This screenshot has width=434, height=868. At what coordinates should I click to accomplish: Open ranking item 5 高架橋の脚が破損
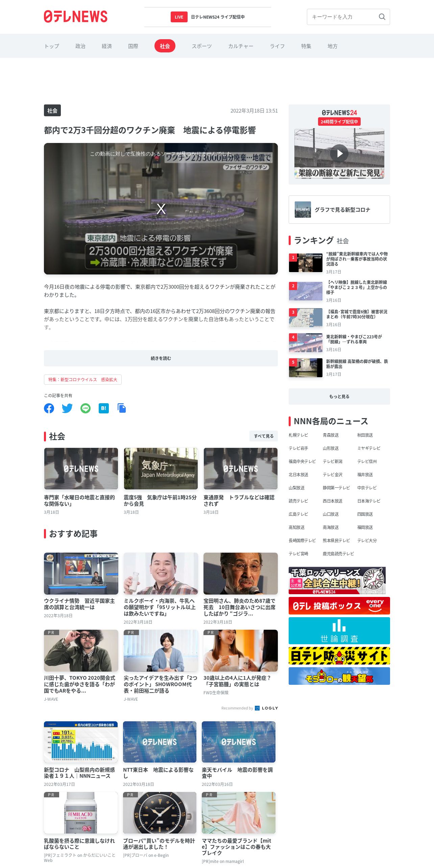coord(339,368)
